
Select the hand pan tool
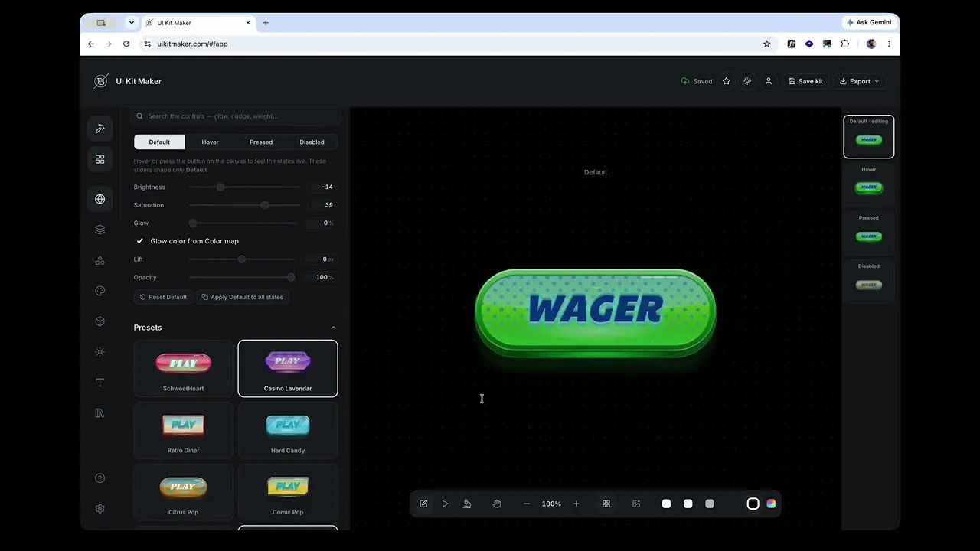click(x=497, y=504)
